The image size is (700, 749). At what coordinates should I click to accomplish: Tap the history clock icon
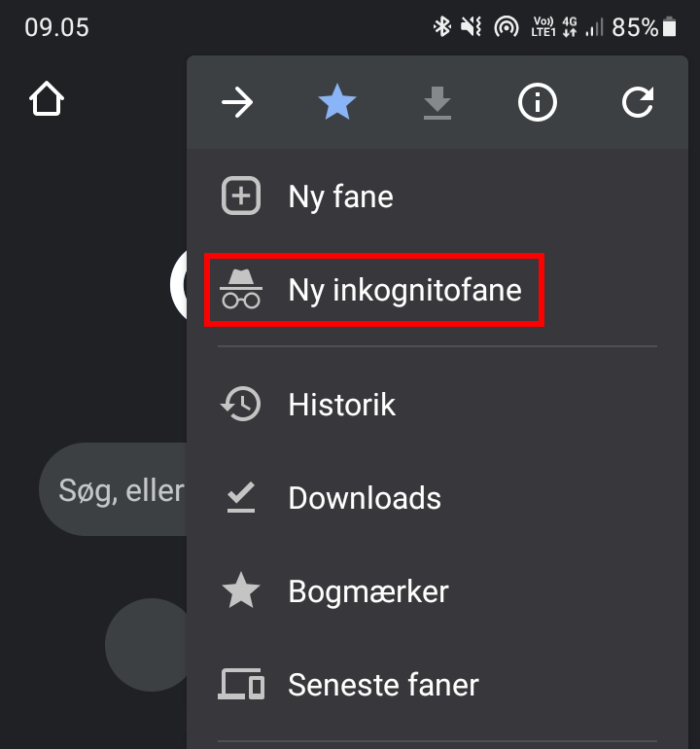pos(241,404)
